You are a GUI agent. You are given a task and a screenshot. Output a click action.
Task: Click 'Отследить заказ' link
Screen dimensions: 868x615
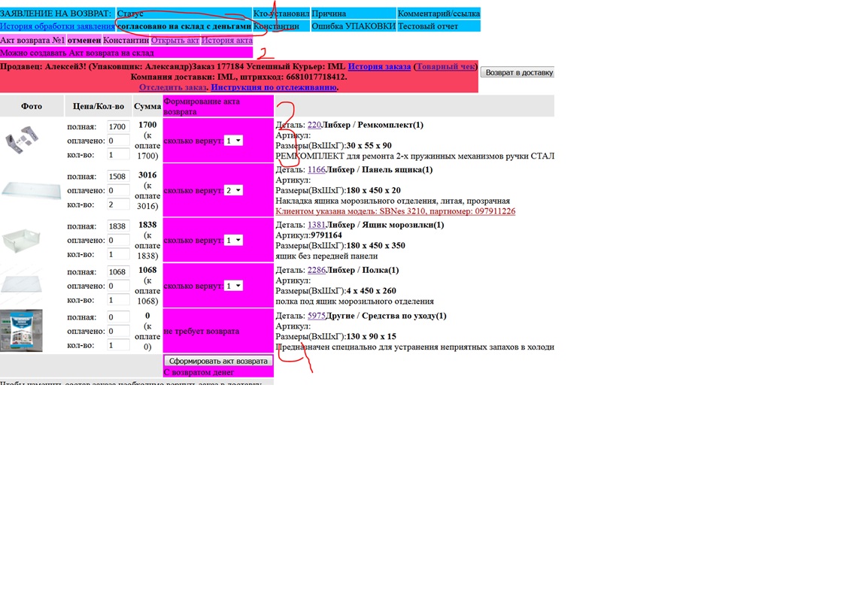(x=172, y=87)
